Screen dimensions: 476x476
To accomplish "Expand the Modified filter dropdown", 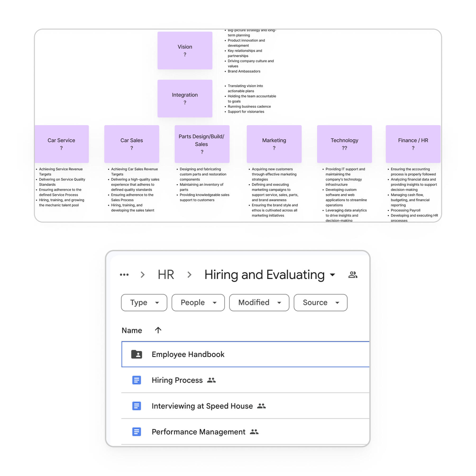I will 259,303.
